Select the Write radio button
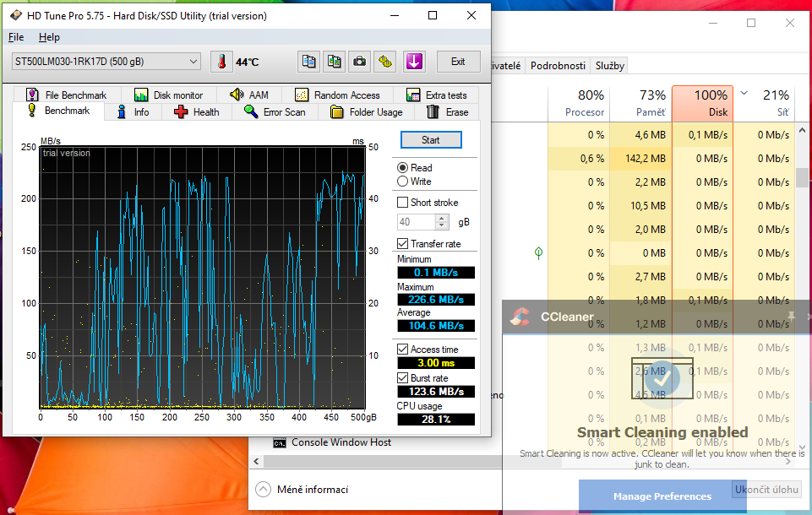812x515 pixels. click(402, 182)
